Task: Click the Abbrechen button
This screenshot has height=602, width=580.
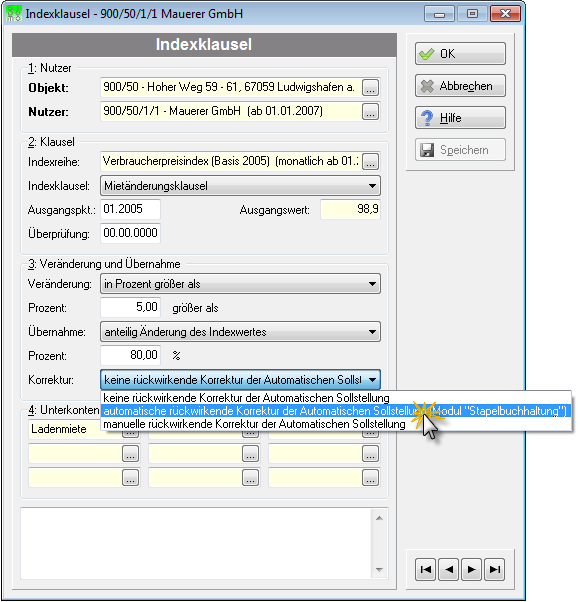Action: [x=460, y=86]
